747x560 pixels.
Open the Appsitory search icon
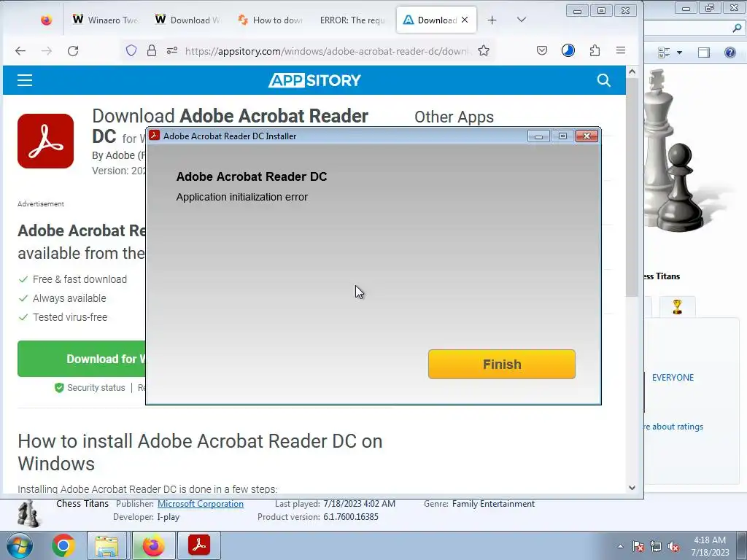603,80
